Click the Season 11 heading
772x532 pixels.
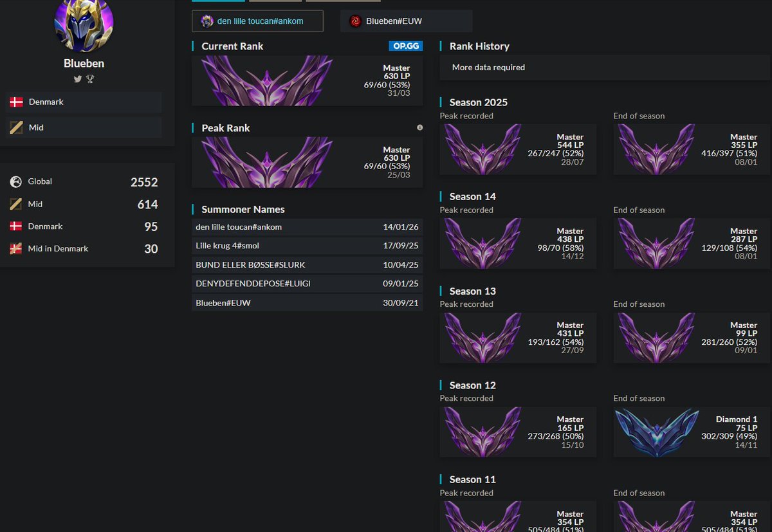[x=472, y=479]
